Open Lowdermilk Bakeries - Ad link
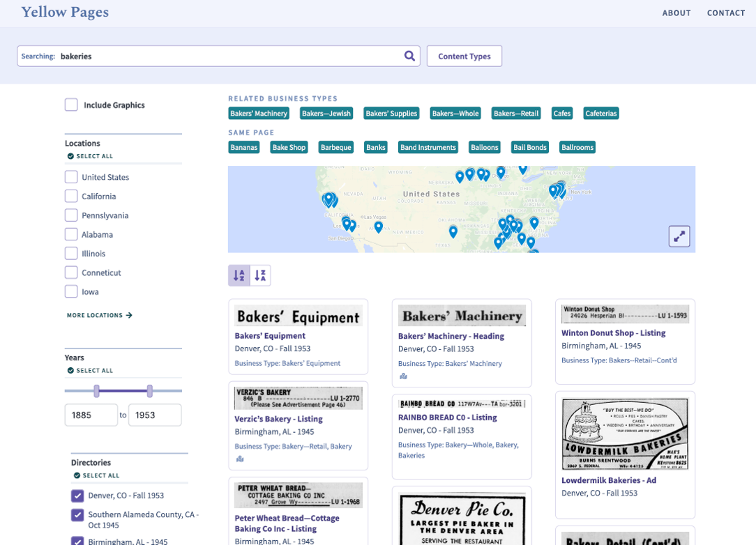756x545 pixels. click(609, 480)
